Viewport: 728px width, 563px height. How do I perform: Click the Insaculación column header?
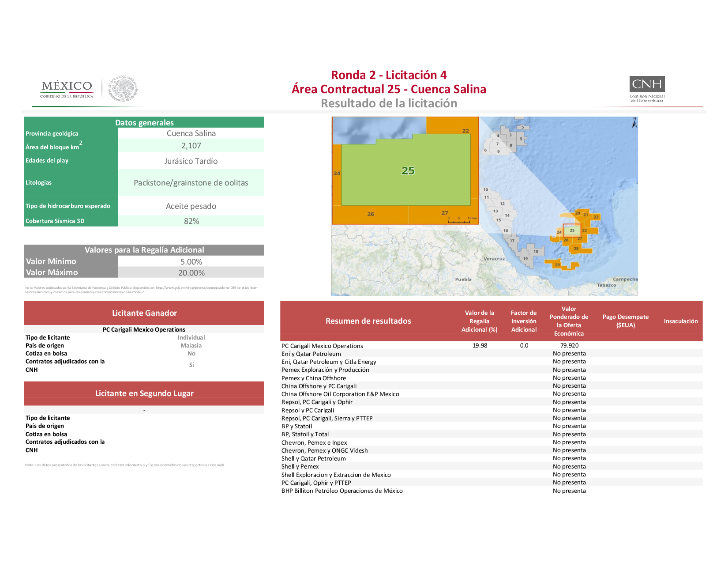(x=681, y=321)
